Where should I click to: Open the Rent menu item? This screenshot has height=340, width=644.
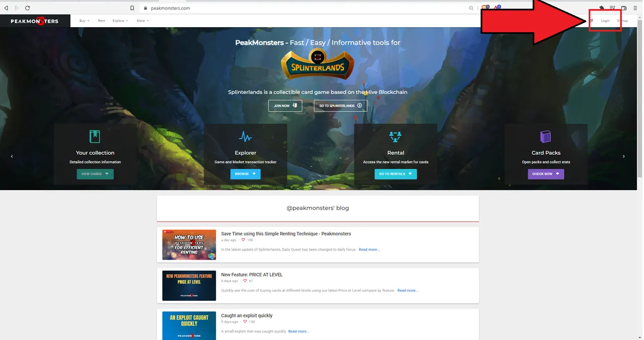(x=102, y=21)
